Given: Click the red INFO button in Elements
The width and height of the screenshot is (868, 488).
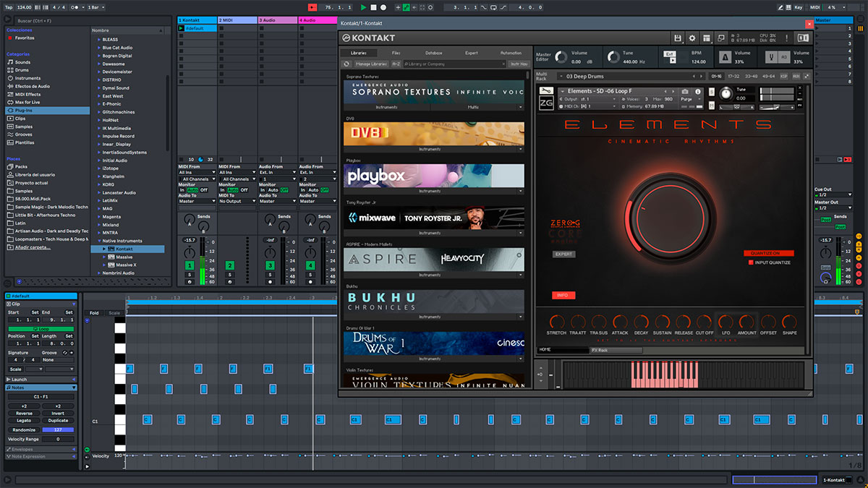Looking at the screenshot, I should coord(563,295).
